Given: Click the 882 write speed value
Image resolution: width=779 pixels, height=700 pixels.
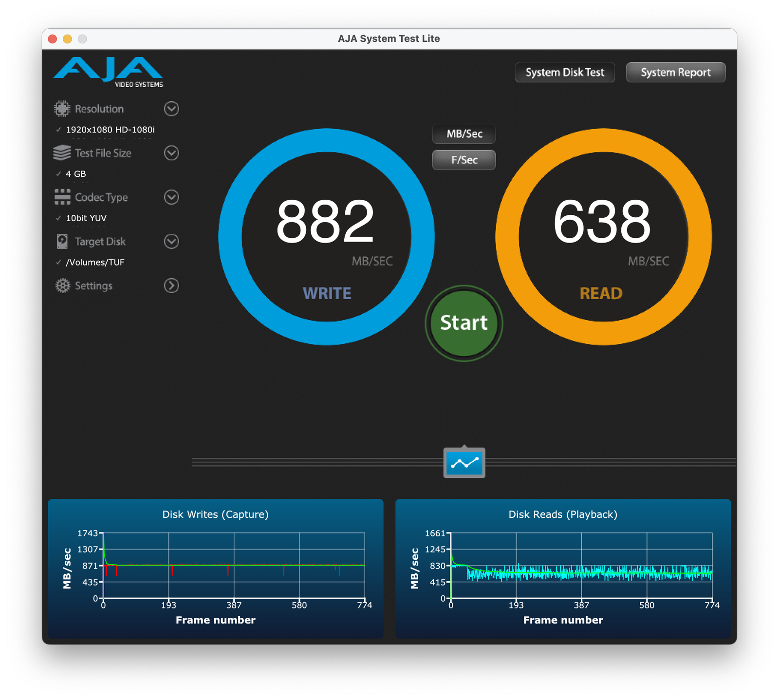Looking at the screenshot, I should click(x=325, y=222).
